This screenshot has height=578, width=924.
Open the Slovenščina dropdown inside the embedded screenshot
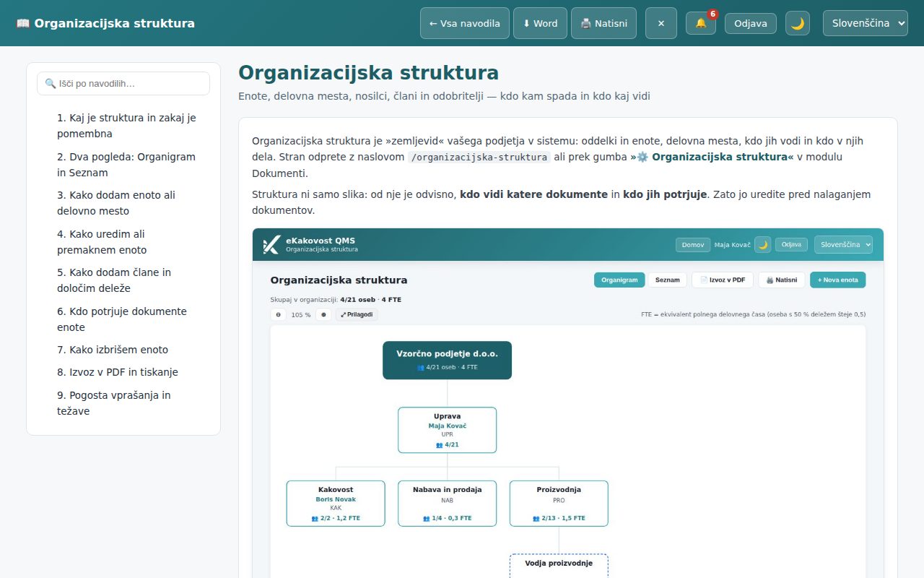click(843, 245)
